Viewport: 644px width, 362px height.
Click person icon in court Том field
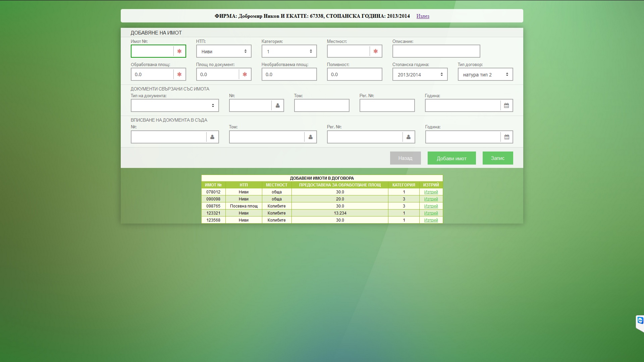pos(311,137)
